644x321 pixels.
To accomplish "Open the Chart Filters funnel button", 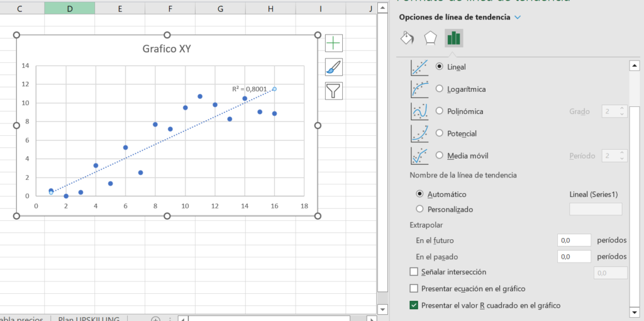I will [333, 91].
